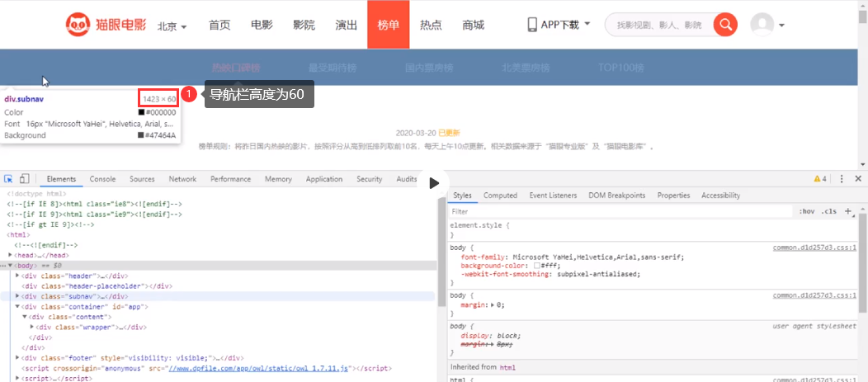Toggle the :hov element state button
The height and width of the screenshot is (382, 868).
click(807, 211)
